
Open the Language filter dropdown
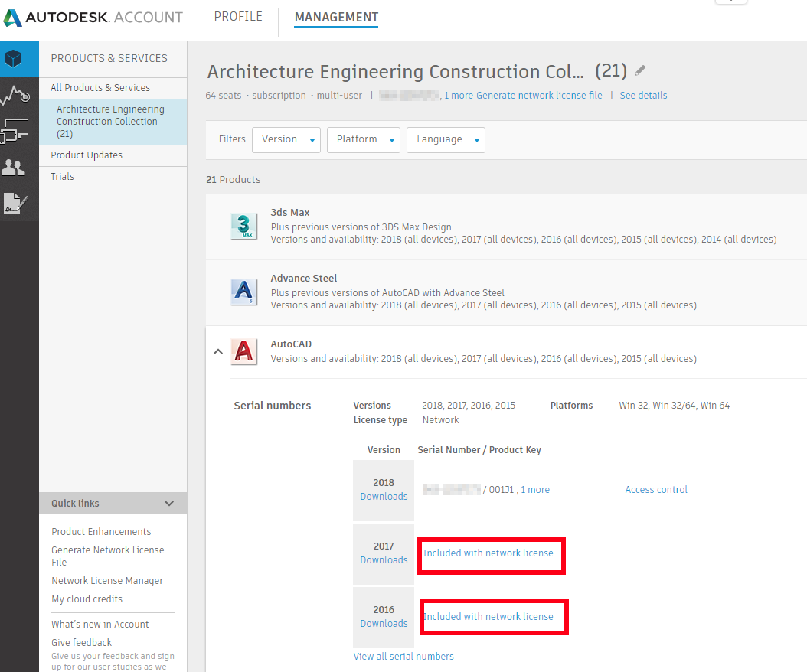tap(446, 139)
